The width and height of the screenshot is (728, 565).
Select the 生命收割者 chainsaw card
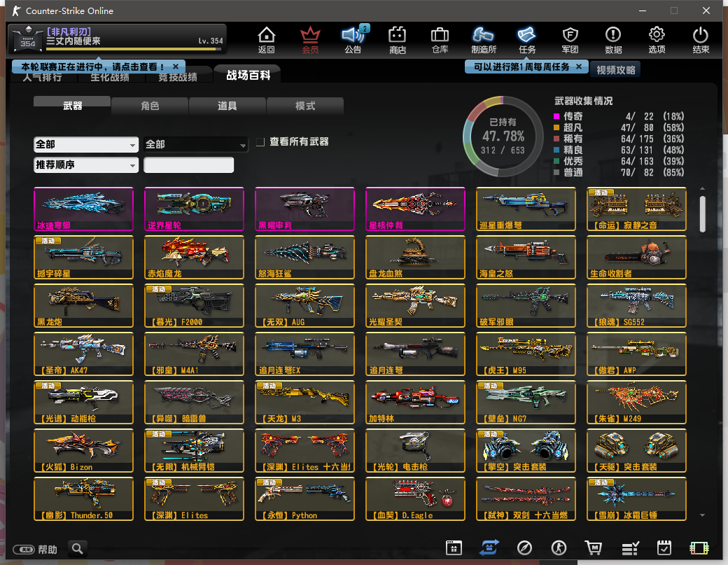(x=636, y=257)
